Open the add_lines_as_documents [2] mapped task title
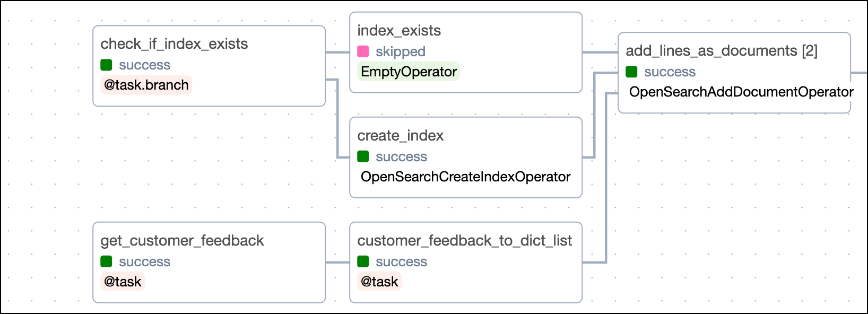The width and height of the screenshot is (868, 314). (721, 50)
